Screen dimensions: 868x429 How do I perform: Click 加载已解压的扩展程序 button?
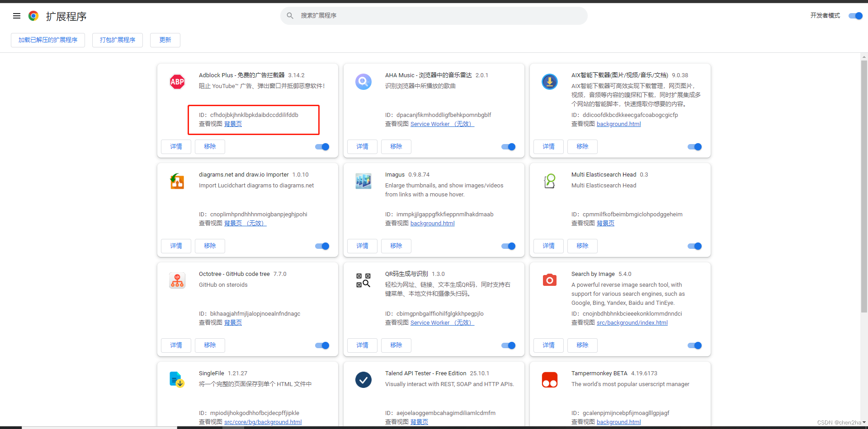pyautogui.click(x=48, y=40)
